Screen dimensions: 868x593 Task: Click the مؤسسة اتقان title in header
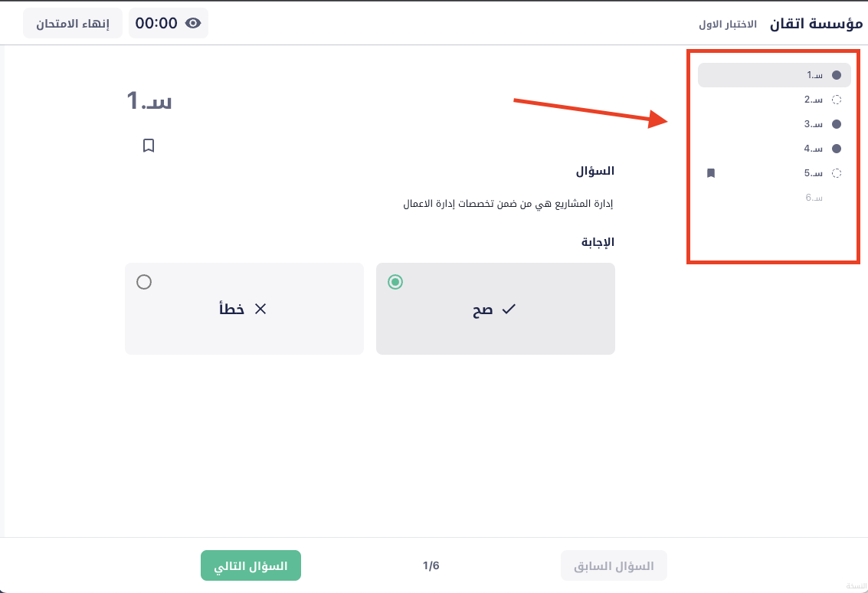tap(816, 23)
